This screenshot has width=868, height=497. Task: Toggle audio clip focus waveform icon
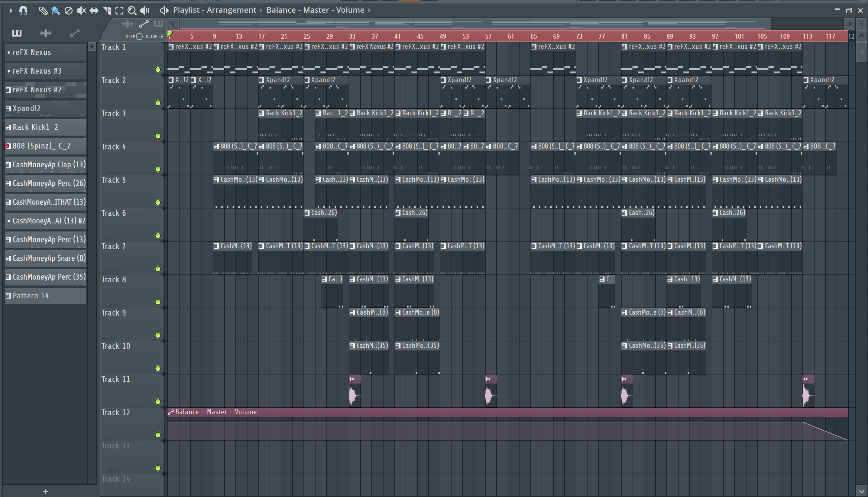(128, 24)
